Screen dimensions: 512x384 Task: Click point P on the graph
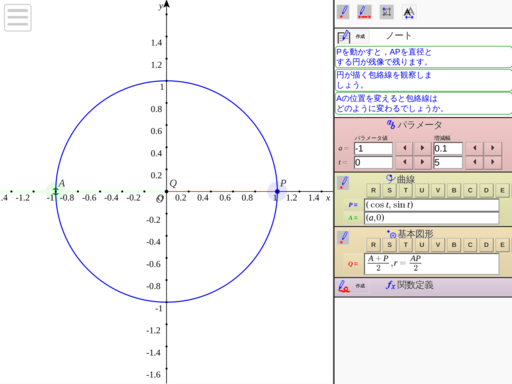click(x=277, y=191)
